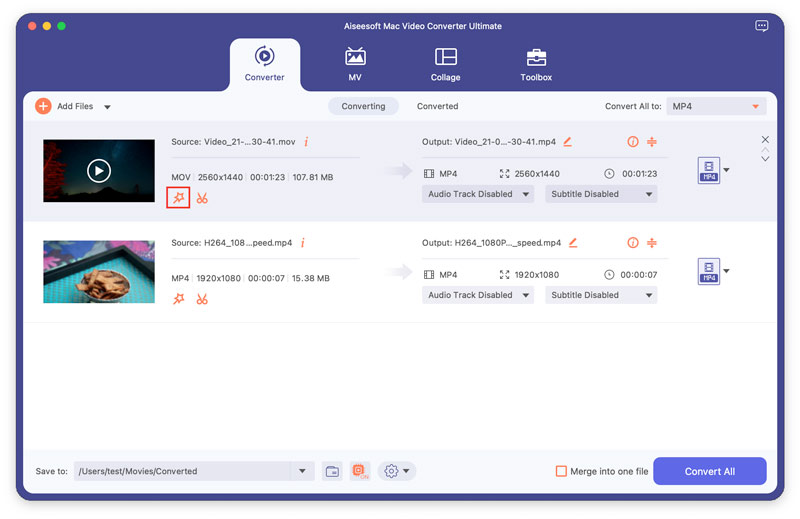Image resolution: width=800 pixels, height=519 pixels.
Task: Click compress icon for Video_21 mp4 output
Action: tap(652, 141)
